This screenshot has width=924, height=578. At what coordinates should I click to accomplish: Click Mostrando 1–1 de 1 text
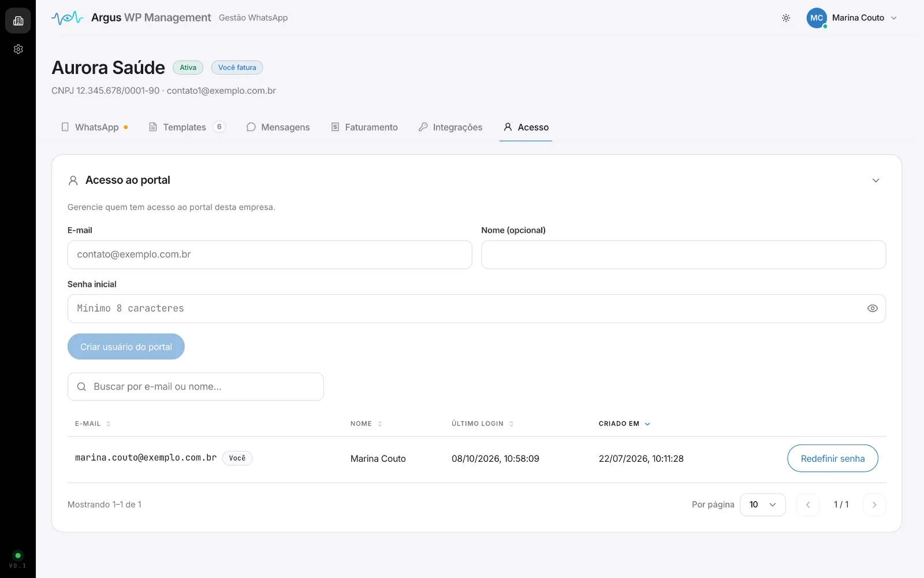[x=105, y=505]
